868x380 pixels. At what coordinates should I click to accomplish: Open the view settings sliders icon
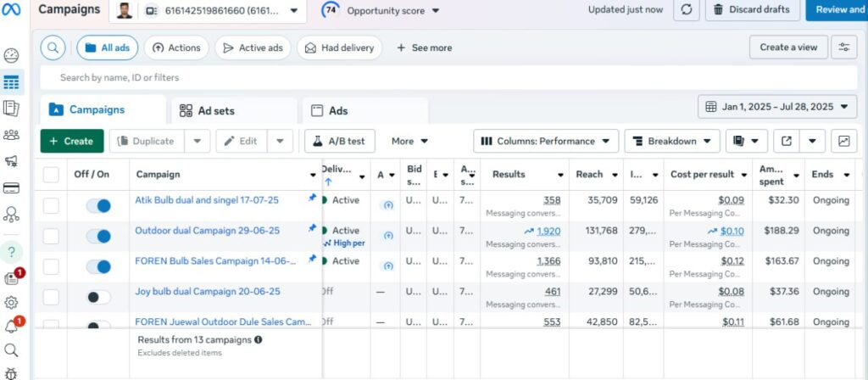point(843,47)
